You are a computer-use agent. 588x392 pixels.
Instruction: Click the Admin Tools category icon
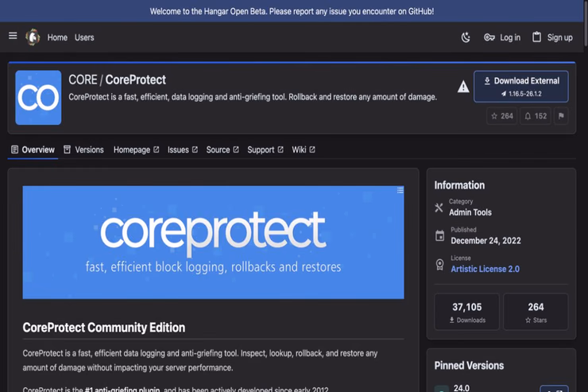(x=439, y=208)
